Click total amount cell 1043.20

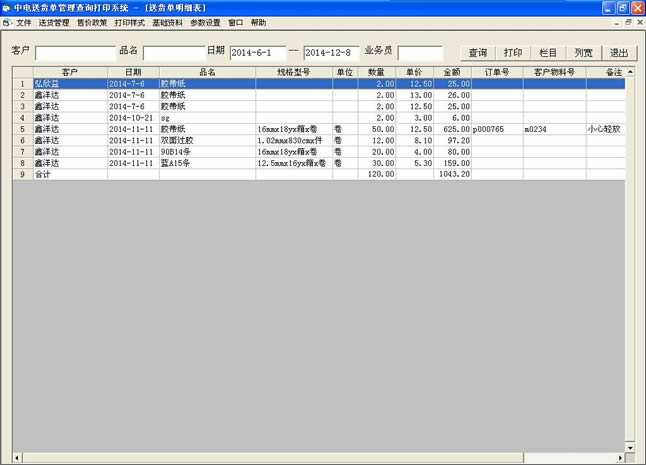click(x=452, y=174)
